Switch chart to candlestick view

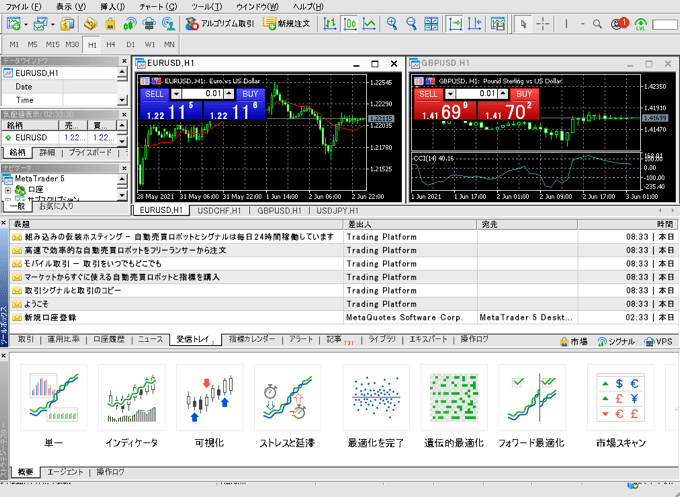point(350,24)
